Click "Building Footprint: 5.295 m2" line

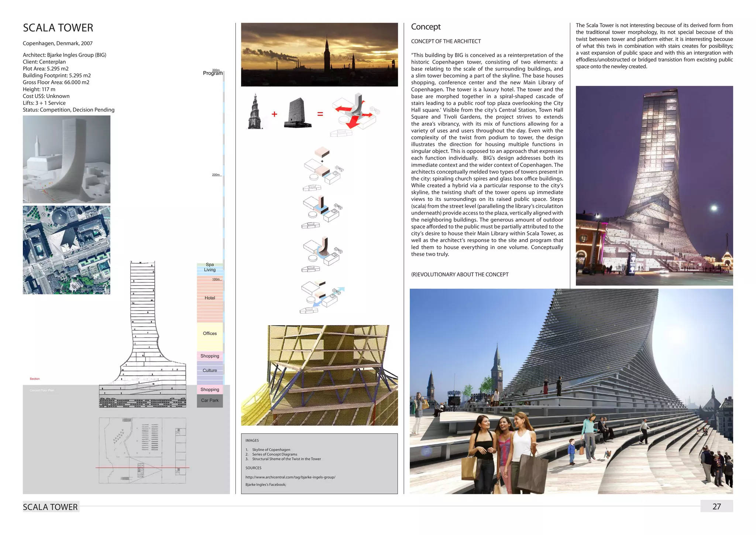pyautogui.click(x=57, y=75)
